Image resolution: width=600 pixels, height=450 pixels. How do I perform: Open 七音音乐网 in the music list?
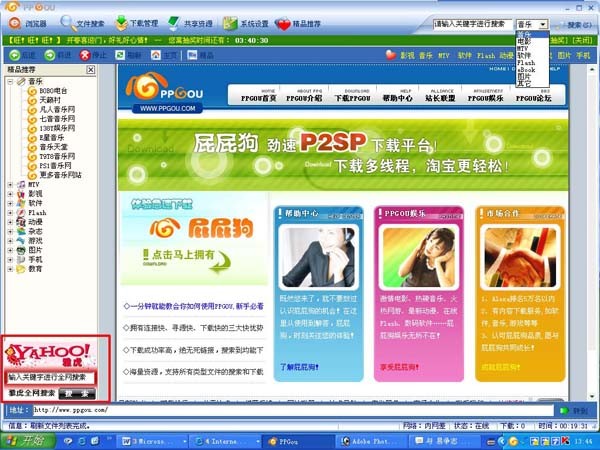pyautogui.click(x=57, y=119)
